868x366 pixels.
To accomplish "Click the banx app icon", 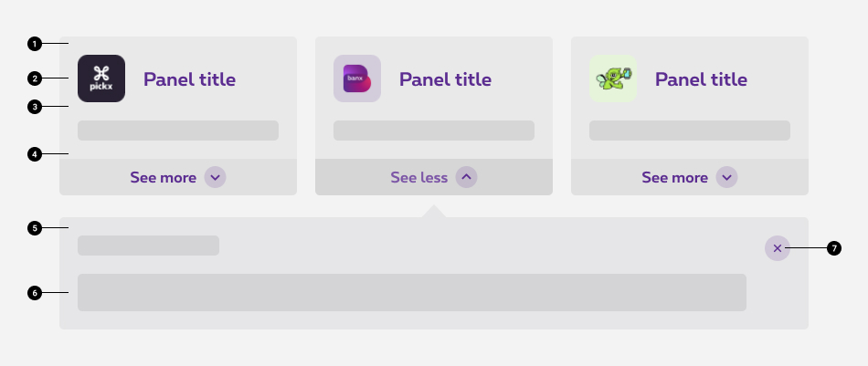I will click(357, 78).
